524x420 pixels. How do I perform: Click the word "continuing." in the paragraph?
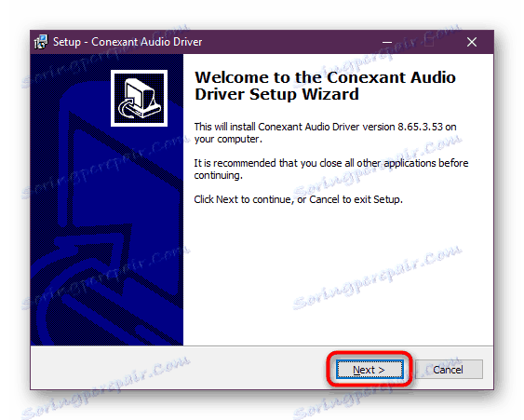tap(218, 176)
